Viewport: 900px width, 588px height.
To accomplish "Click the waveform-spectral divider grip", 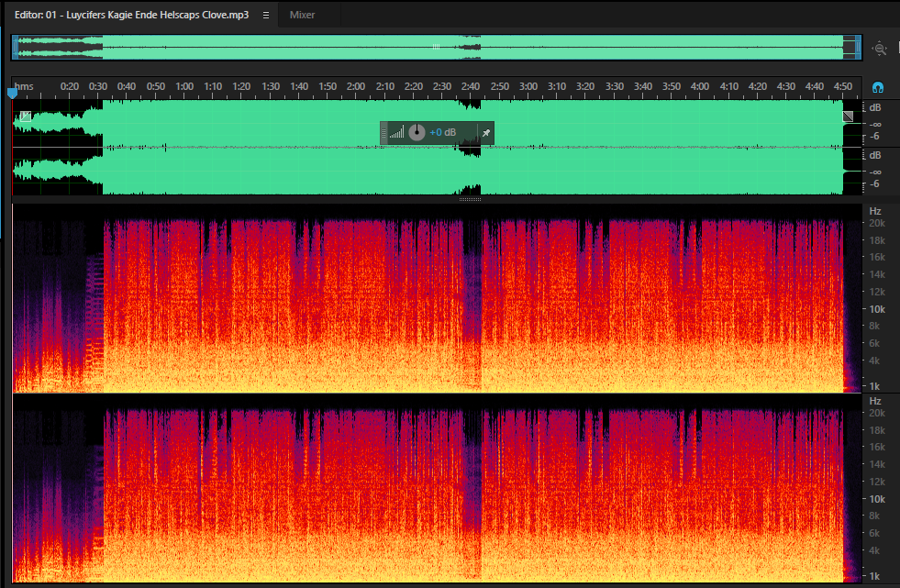I will 470,199.
